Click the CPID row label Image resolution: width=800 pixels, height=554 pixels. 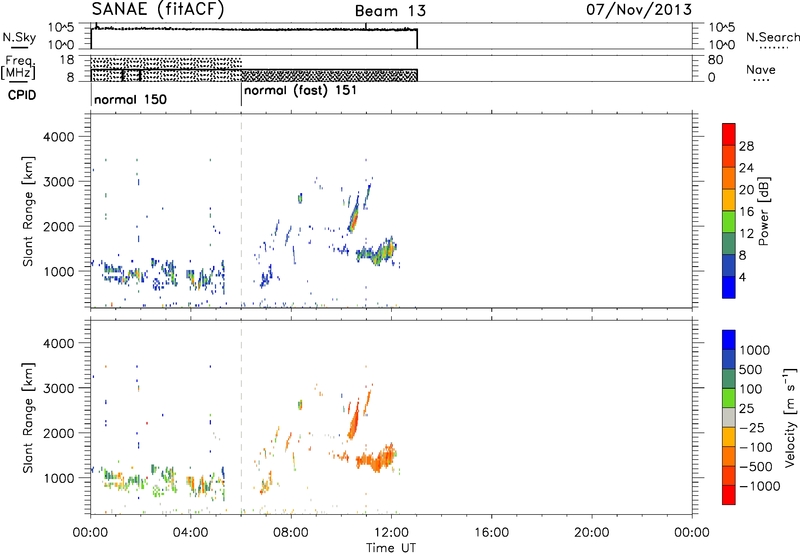[22, 95]
